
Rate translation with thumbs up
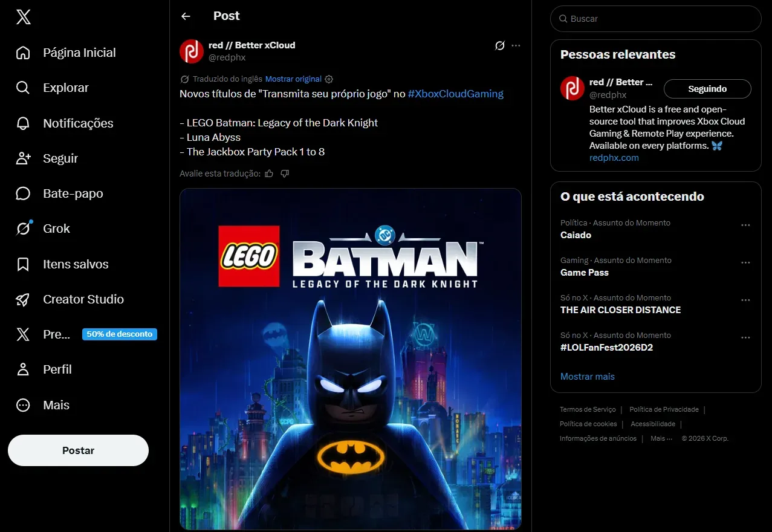click(x=269, y=174)
